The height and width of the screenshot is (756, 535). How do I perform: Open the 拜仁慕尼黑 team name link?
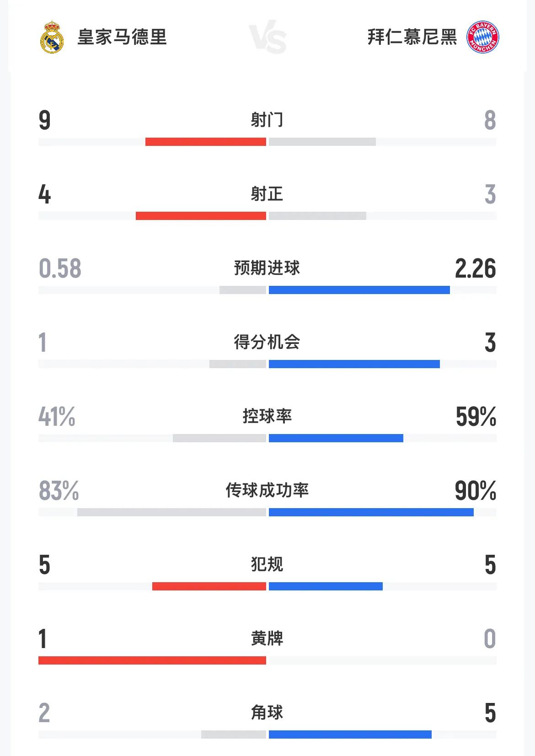(x=412, y=37)
